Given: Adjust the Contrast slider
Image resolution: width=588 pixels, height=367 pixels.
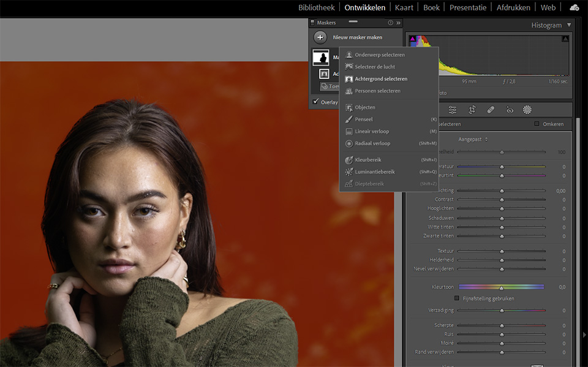Looking at the screenshot, I should [502, 200].
